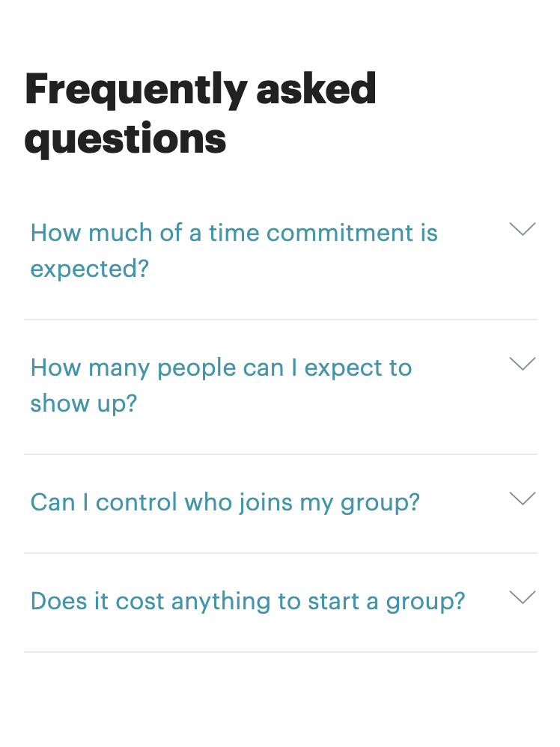Open 'How many people can I expect to show up?'
The image size is (560, 747).
click(221, 385)
